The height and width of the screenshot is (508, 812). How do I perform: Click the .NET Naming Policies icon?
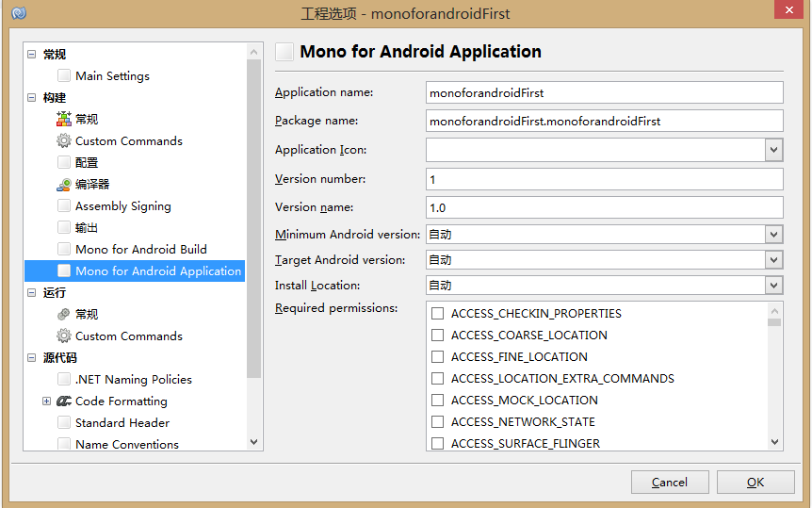(x=64, y=380)
